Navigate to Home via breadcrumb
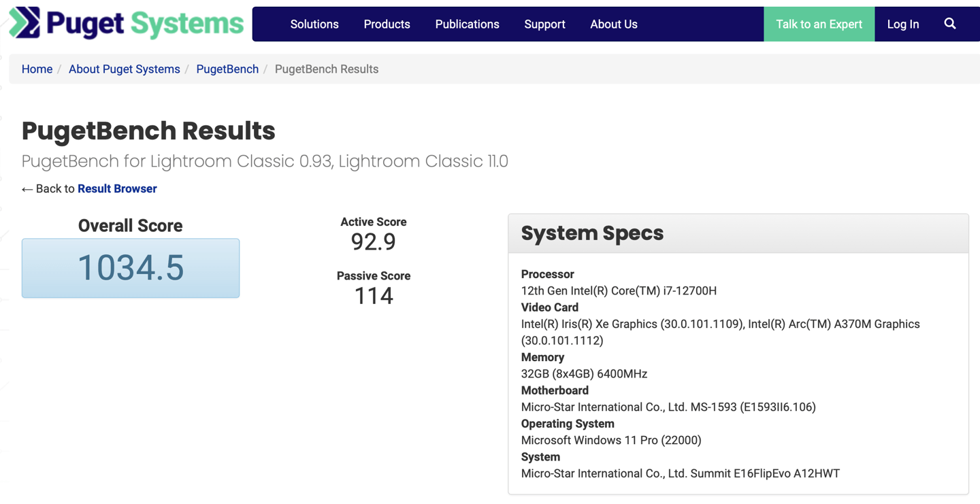Viewport: 980px width, 504px height. 37,69
